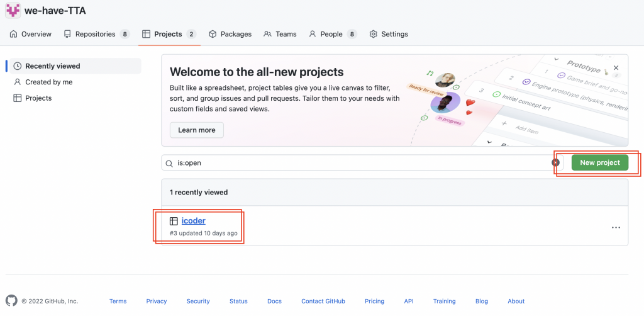This screenshot has height=316, width=644.
Task: Clear the is:open search filter
Action: (555, 162)
